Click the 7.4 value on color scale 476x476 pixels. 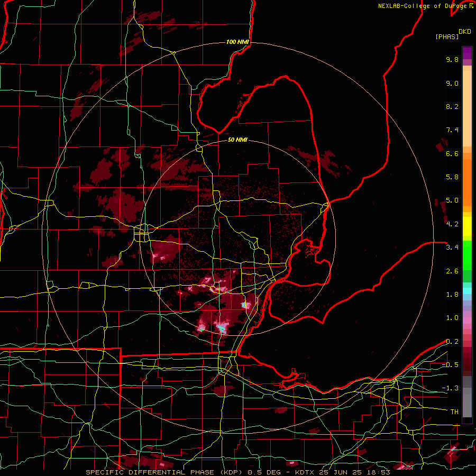click(452, 130)
